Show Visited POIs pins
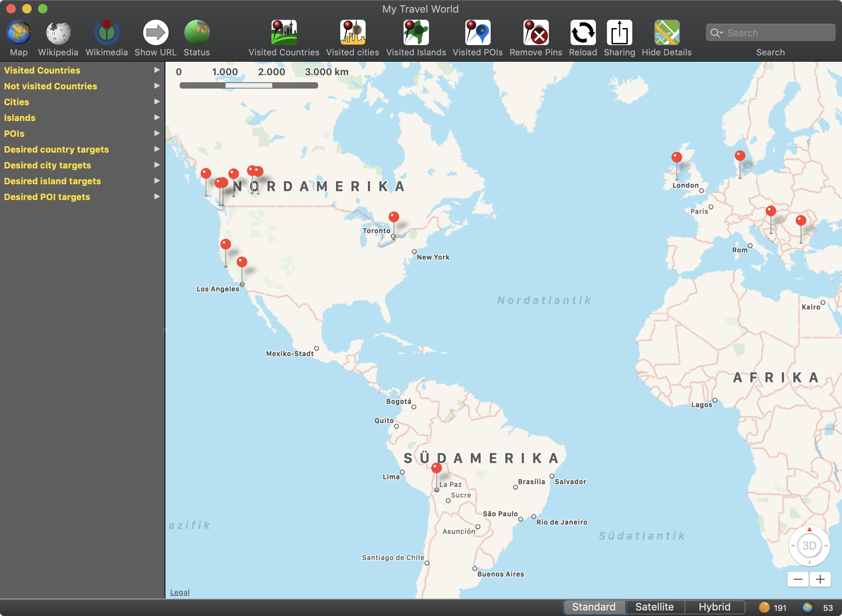The width and height of the screenshot is (842, 616). (x=478, y=32)
